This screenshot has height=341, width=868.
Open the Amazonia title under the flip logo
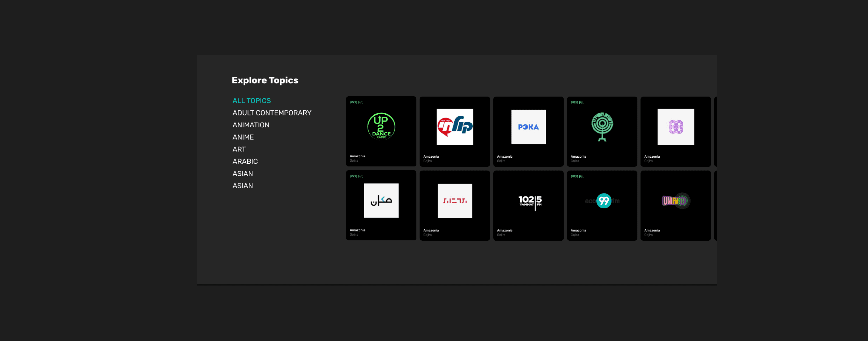tap(431, 157)
